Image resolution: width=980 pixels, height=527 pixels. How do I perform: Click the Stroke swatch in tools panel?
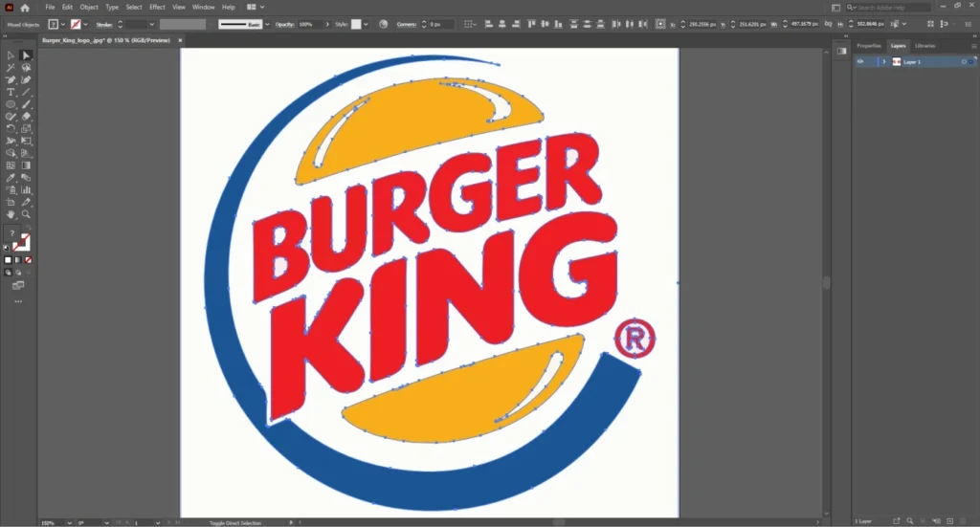point(22,243)
